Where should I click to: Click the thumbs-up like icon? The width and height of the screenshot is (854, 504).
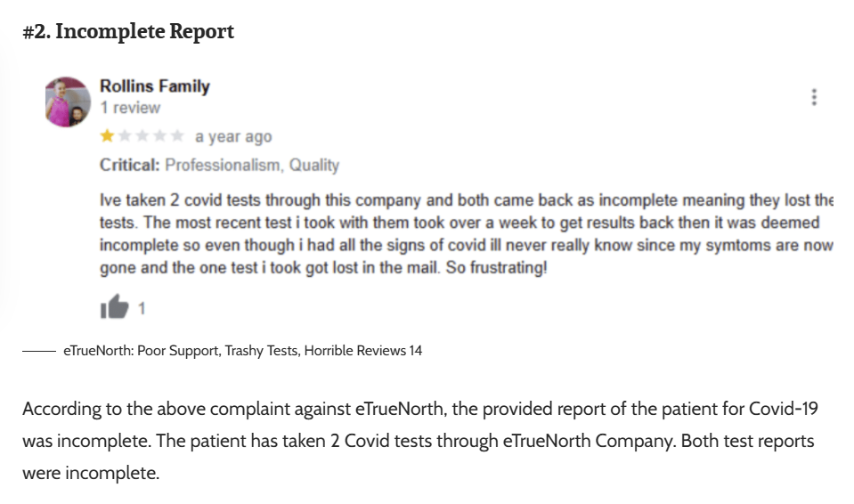coord(114,308)
